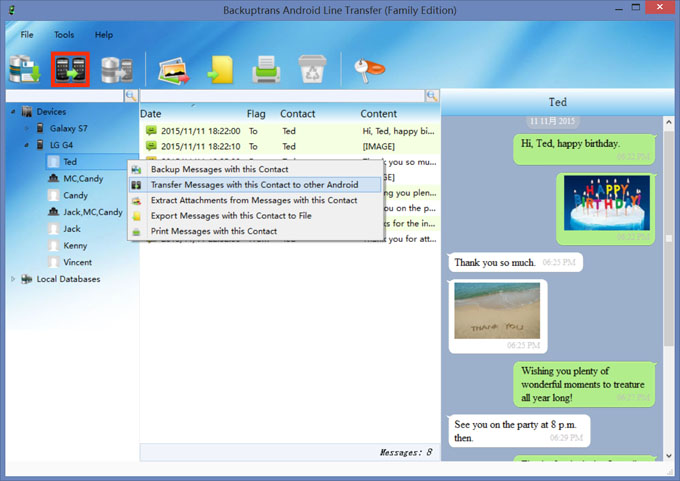Screen dimensions: 680x481
Task: Click the Export to File yellow toolbar icon
Action: click(x=221, y=70)
